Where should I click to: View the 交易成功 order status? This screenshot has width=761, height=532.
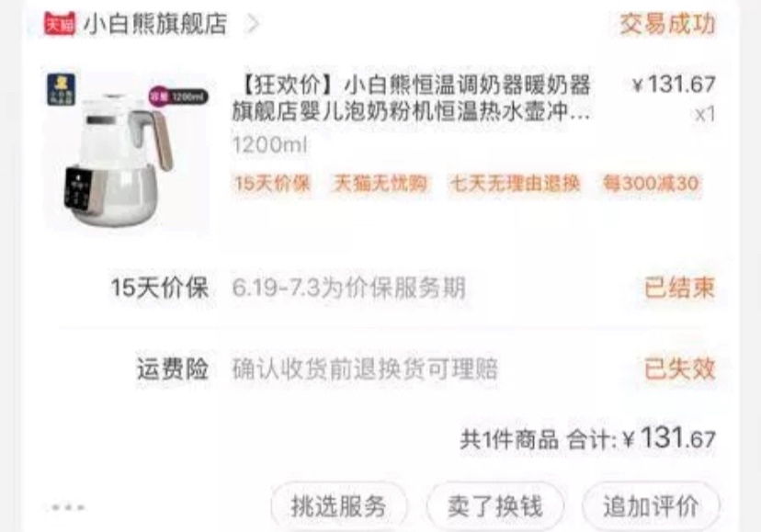click(667, 24)
